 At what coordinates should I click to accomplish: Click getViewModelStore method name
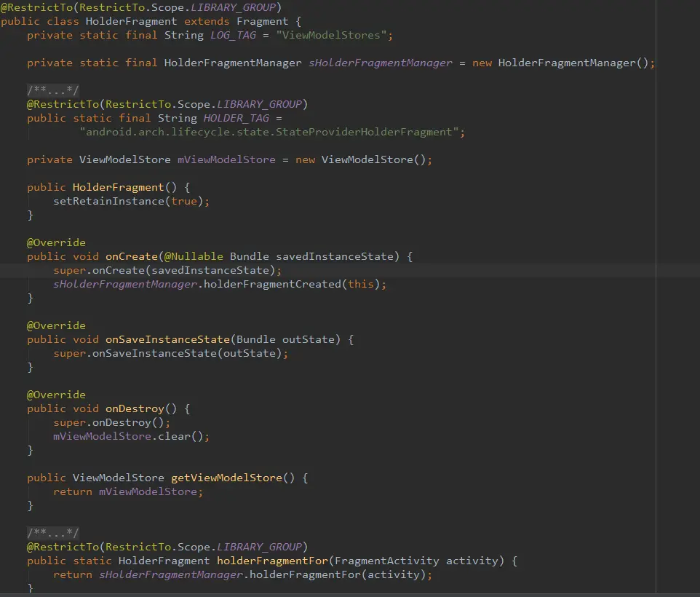click(x=227, y=478)
